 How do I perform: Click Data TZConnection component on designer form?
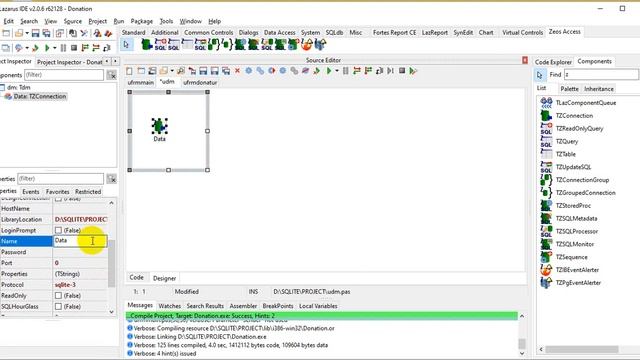click(159, 126)
